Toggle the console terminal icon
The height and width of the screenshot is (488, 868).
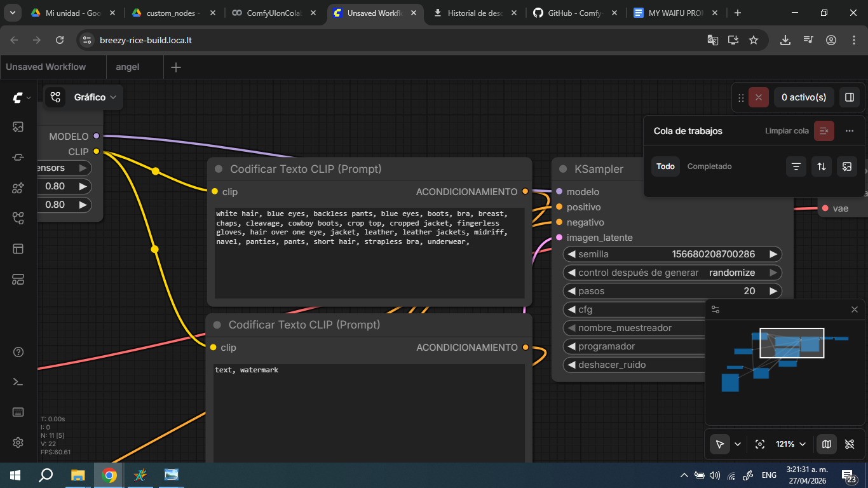click(x=18, y=382)
